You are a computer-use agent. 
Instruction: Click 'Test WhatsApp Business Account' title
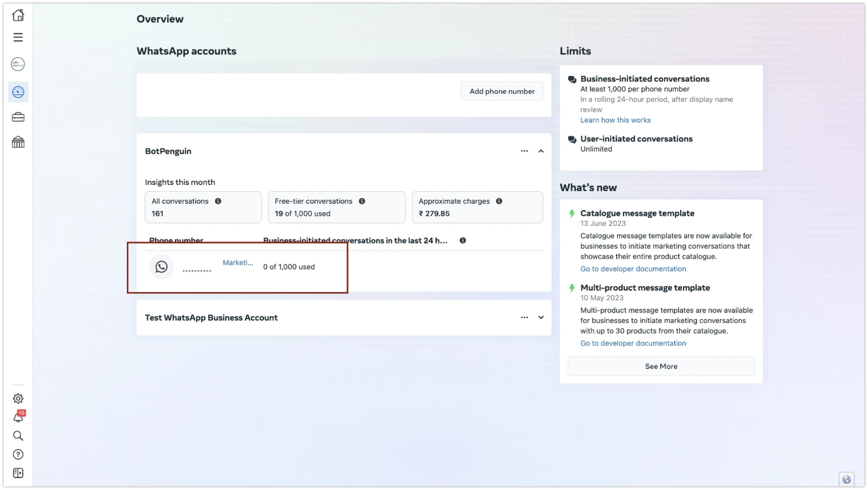click(x=211, y=318)
